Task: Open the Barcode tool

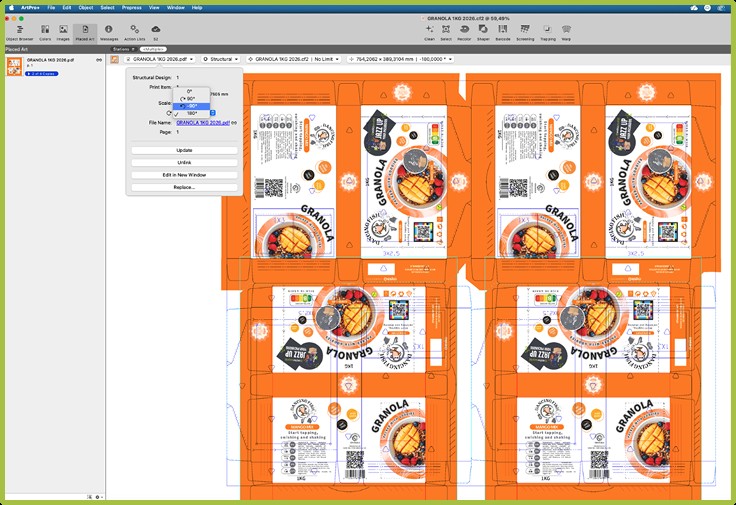Action: point(503,33)
